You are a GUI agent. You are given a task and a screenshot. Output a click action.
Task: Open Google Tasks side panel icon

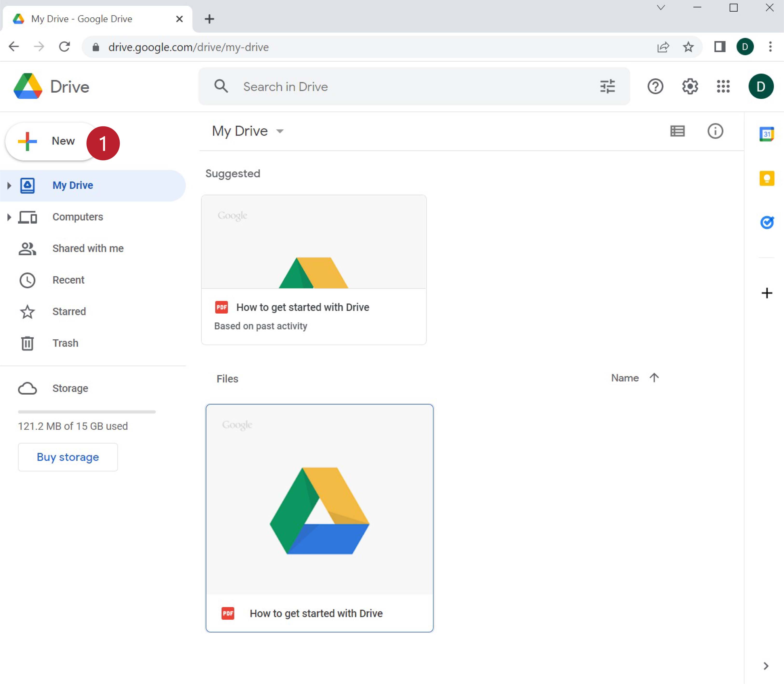[x=766, y=222]
